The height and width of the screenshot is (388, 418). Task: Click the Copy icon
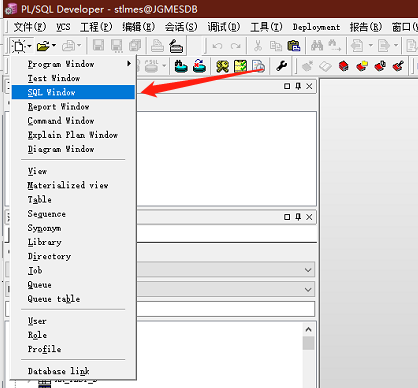click(x=276, y=46)
